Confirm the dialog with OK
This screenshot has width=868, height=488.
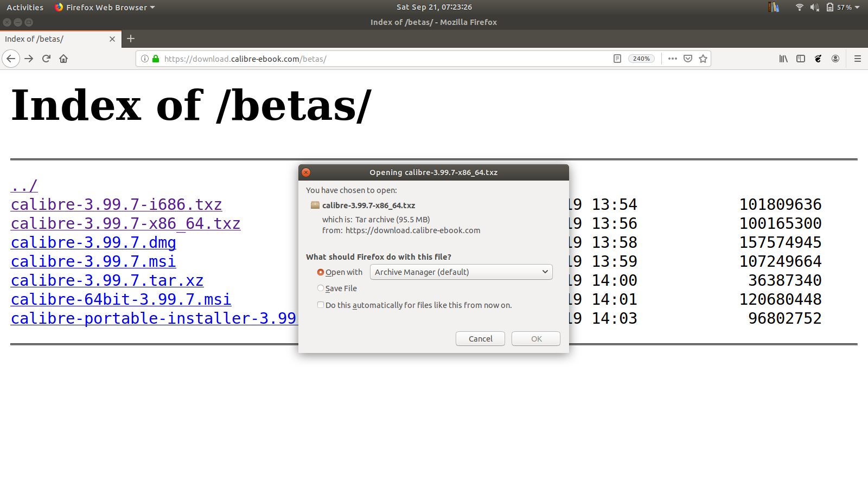click(x=536, y=339)
